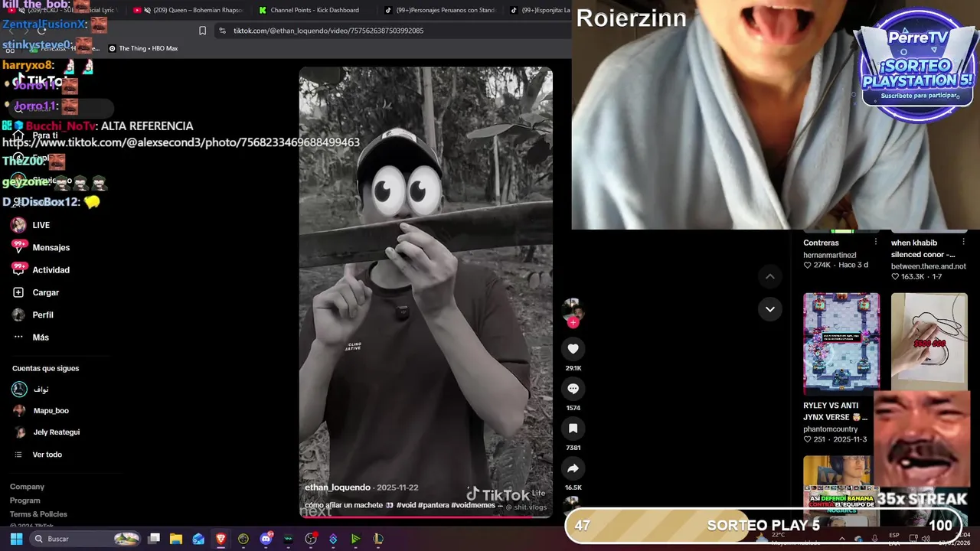Click #void hashtag in caption
The height and width of the screenshot is (551, 980).
[407, 505]
